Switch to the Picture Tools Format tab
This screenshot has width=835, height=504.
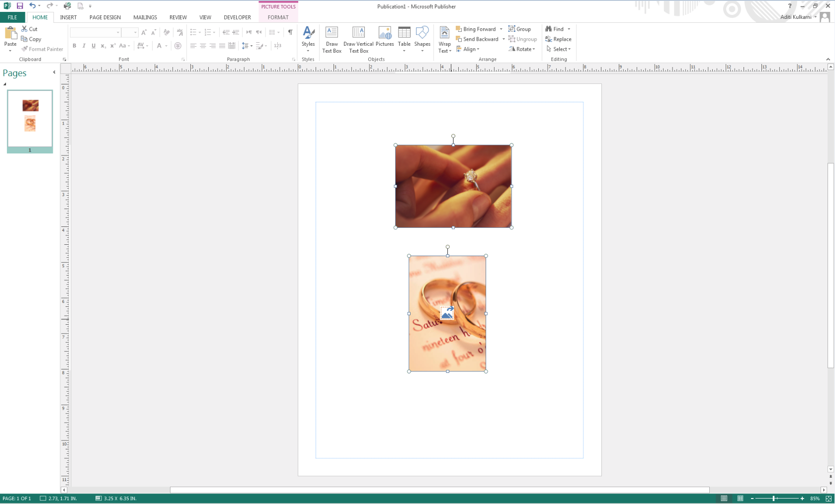[x=278, y=17]
